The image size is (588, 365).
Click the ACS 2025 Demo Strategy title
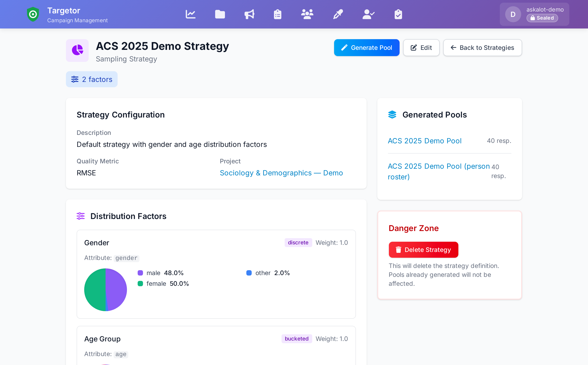pos(162,46)
